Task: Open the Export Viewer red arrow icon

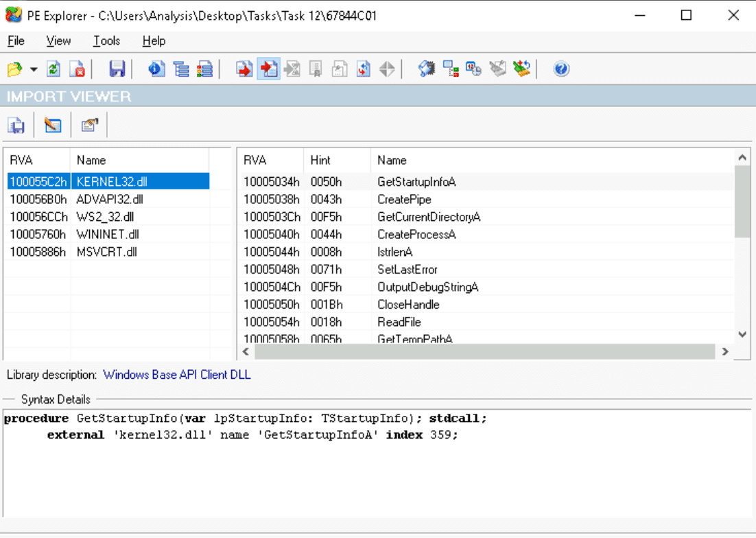Action: pos(244,69)
